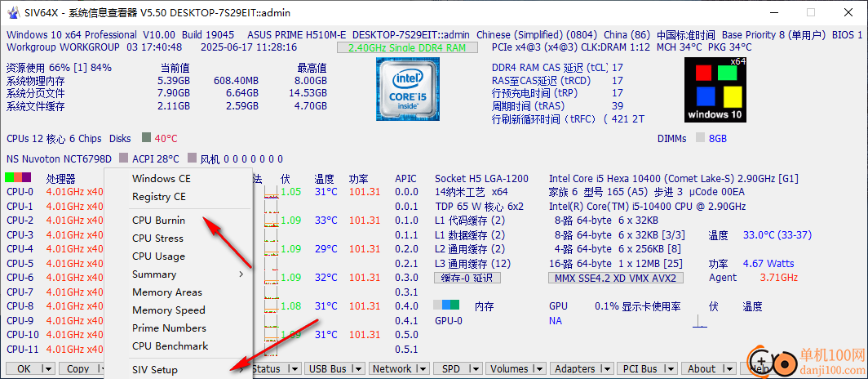The image size is (868, 379).
Task: Click the 风机 fan indicator square
Action: (192, 158)
